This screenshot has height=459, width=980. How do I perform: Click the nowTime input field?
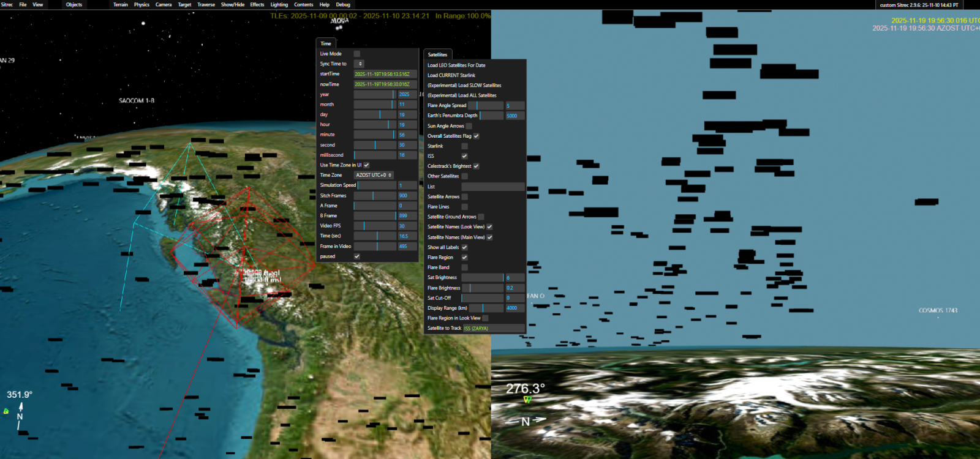pyautogui.click(x=385, y=84)
